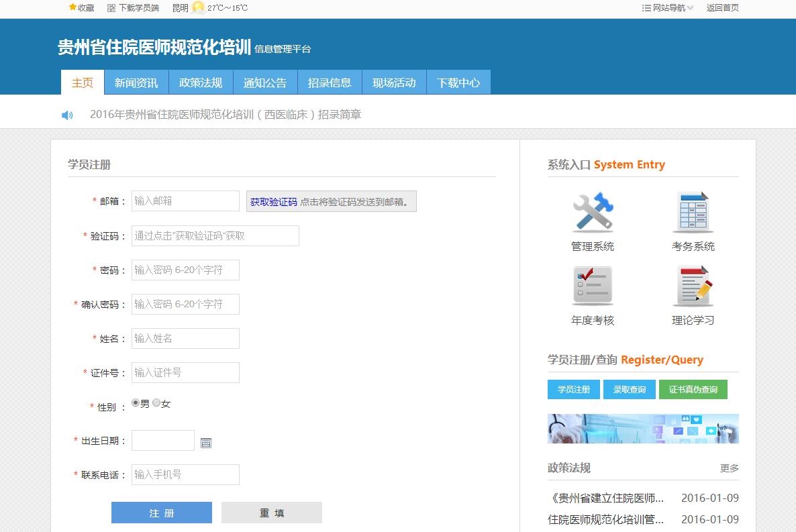Click the medical banner image
796x532 pixels.
(643, 429)
